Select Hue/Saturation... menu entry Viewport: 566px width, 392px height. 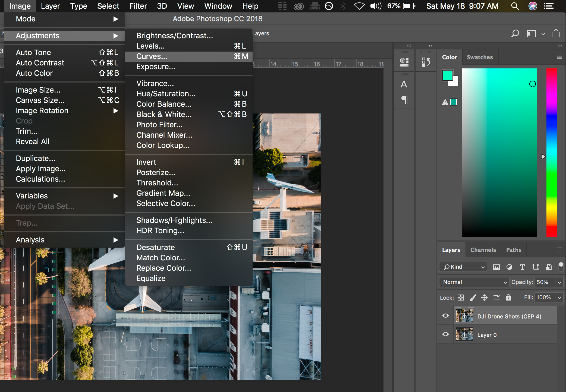(x=166, y=94)
